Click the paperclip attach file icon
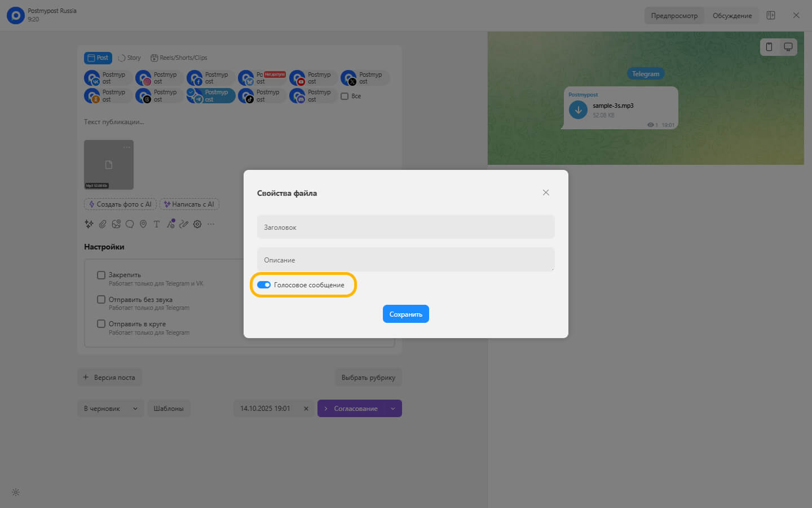 (x=103, y=224)
